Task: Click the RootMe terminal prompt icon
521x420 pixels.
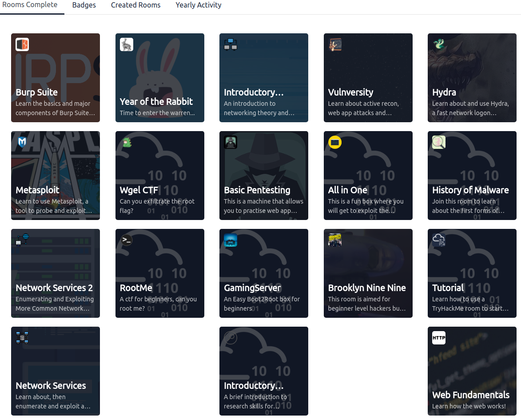Action: point(127,240)
